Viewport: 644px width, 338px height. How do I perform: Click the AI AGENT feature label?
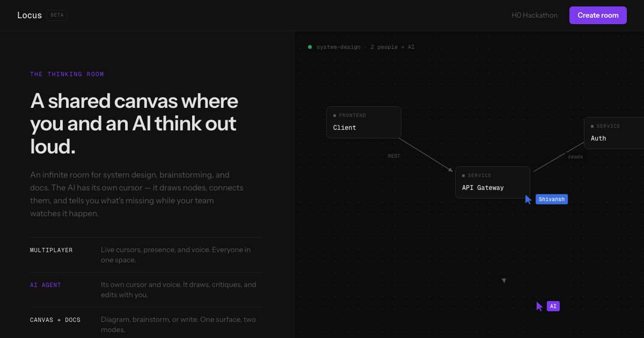click(x=46, y=285)
